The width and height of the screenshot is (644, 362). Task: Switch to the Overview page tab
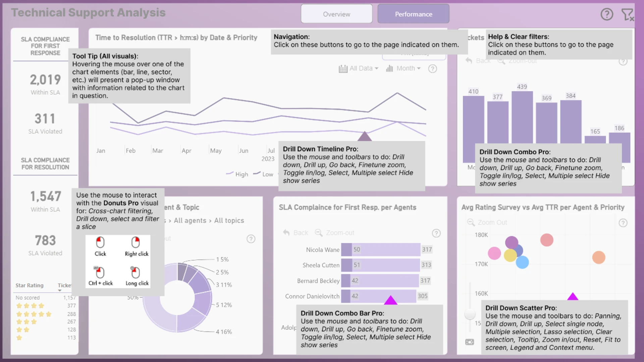pos(336,14)
